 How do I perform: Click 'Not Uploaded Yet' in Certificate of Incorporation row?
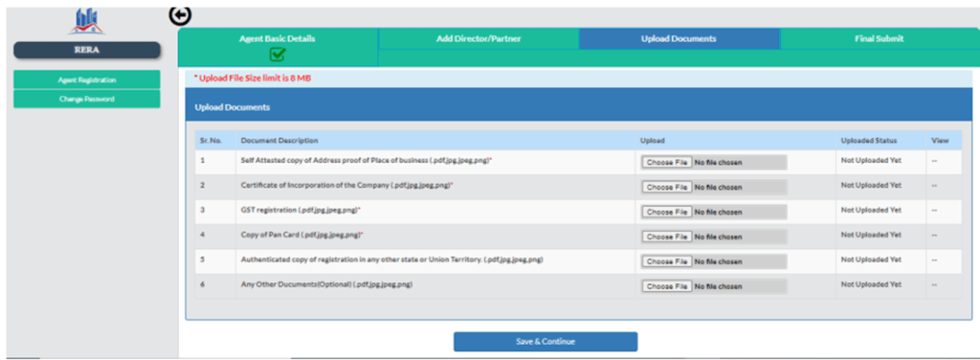[x=871, y=185]
